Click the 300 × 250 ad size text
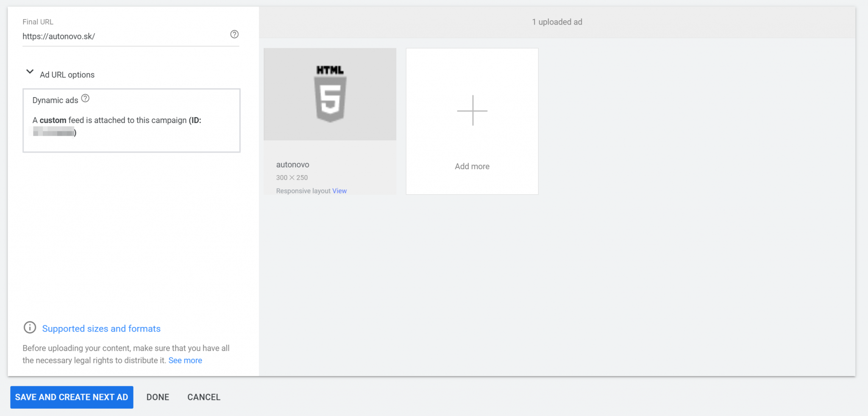 (292, 178)
